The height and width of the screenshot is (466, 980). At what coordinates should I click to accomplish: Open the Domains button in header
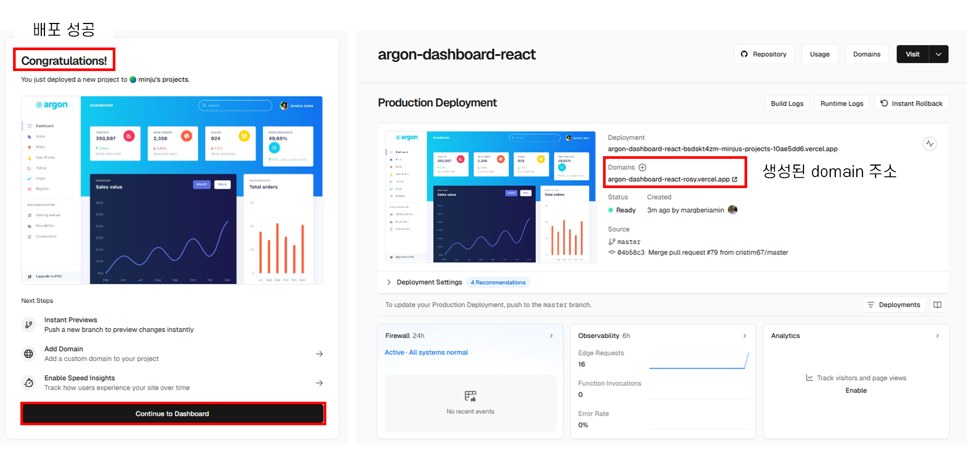pyautogui.click(x=867, y=54)
